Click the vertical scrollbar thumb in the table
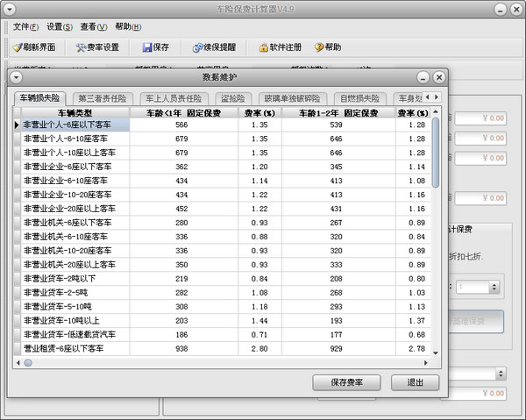 click(x=436, y=153)
